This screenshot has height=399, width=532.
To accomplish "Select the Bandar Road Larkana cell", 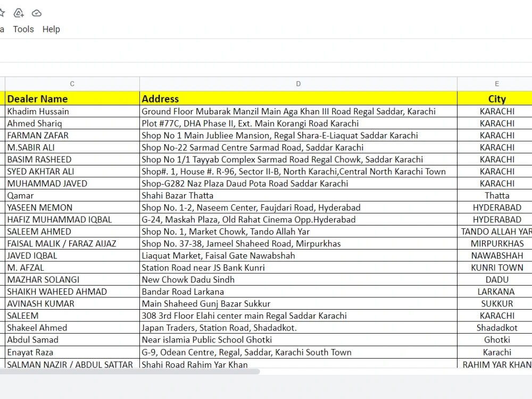I will [298, 292].
